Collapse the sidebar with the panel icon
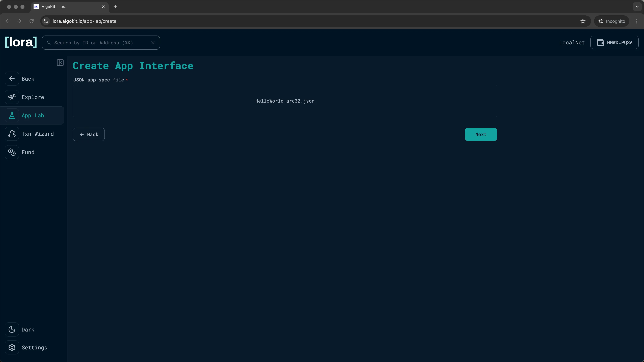644x362 pixels. pyautogui.click(x=60, y=63)
